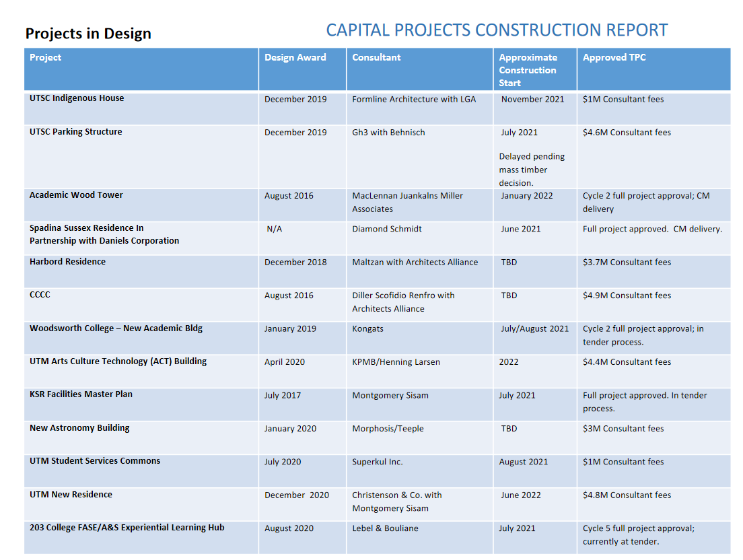Select the Projects in Design heading

[x=88, y=34]
